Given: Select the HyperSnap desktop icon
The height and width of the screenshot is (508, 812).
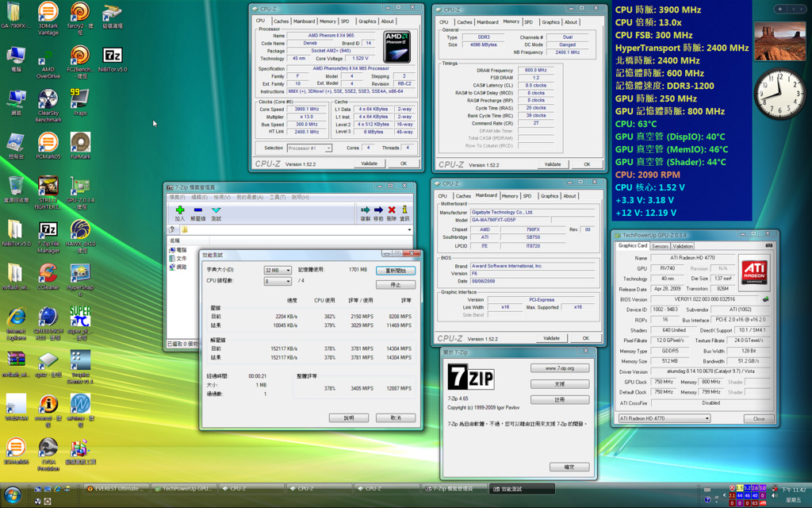Looking at the screenshot, I should [x=80, y=280].
